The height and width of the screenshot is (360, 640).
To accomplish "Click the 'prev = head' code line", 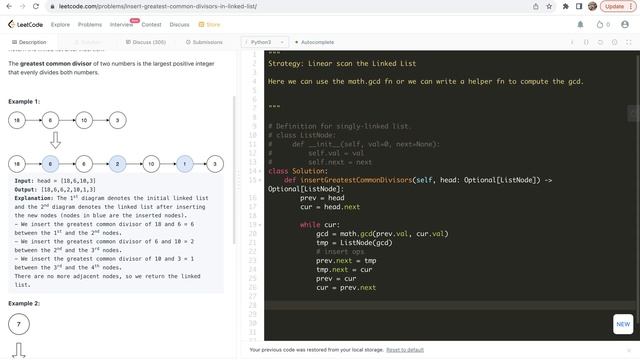I will tap(322, 198).
